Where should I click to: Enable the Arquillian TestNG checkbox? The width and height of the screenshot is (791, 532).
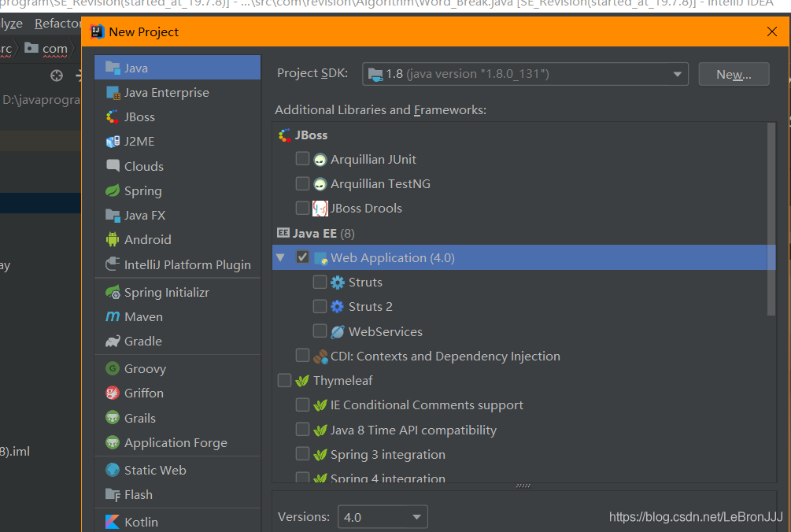click(x=302, y=183)
